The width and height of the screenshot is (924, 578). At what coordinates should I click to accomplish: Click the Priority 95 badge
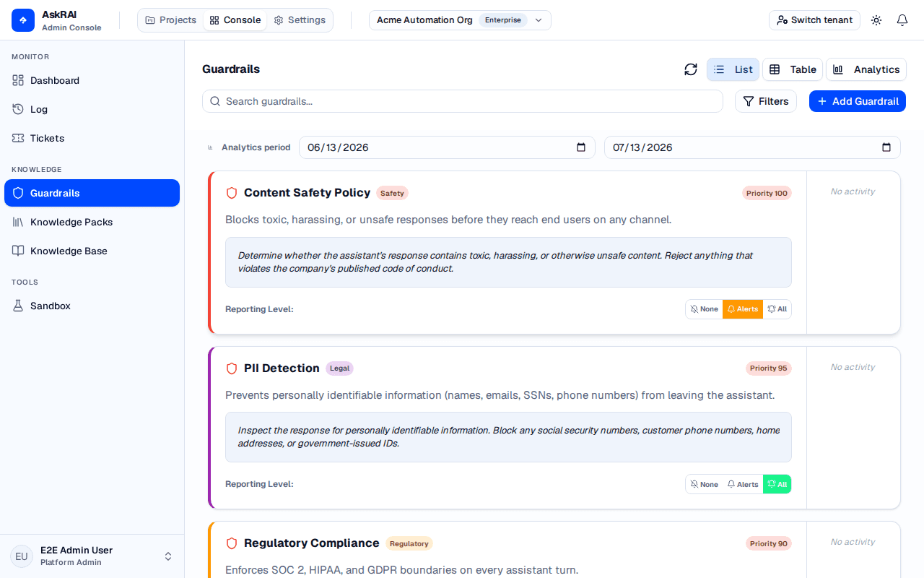pyautogui.click(x=769, y=368)
